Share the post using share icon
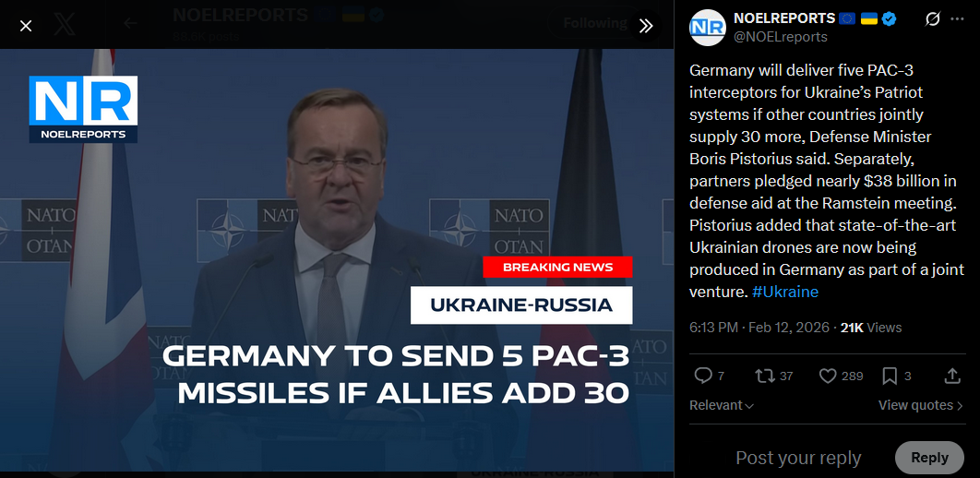The image size is (980, 478). (x=952, y=376)
